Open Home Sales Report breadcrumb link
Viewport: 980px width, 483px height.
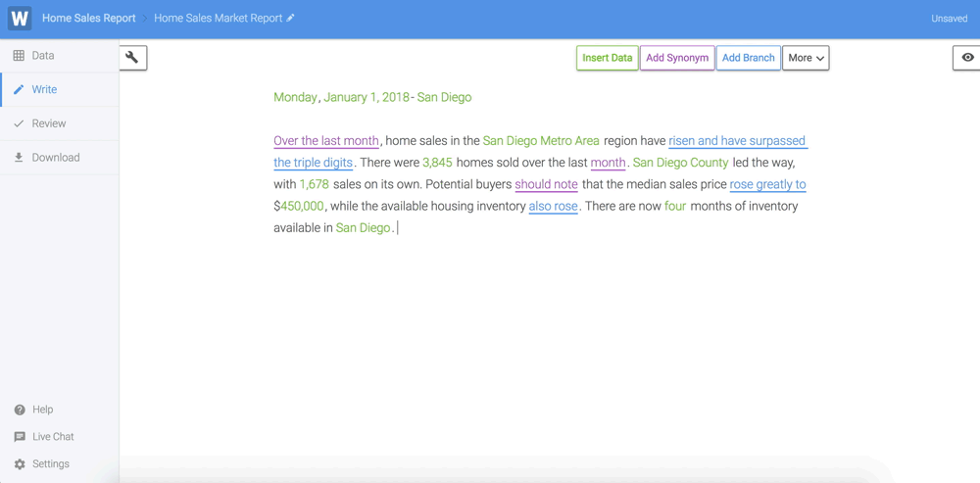[x=89, y=18]
